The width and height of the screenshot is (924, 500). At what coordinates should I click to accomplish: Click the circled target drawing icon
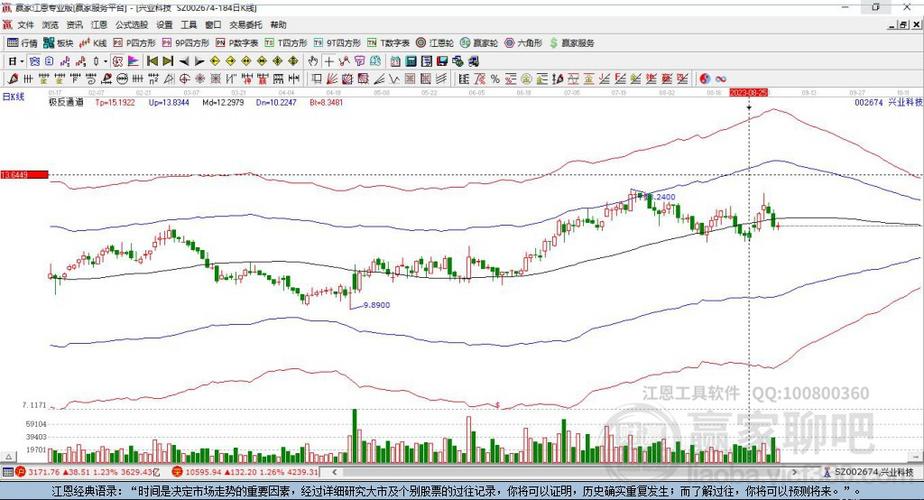pos(184,78)
